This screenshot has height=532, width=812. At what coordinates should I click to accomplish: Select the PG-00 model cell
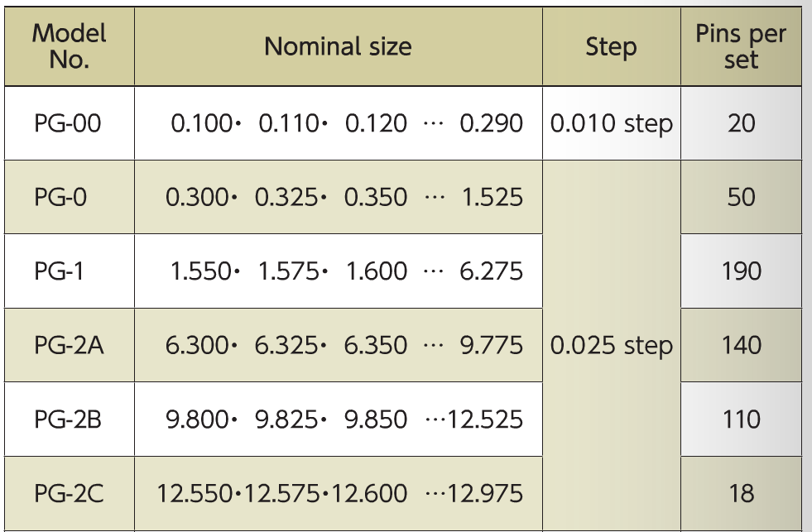(x=70, y=123)
